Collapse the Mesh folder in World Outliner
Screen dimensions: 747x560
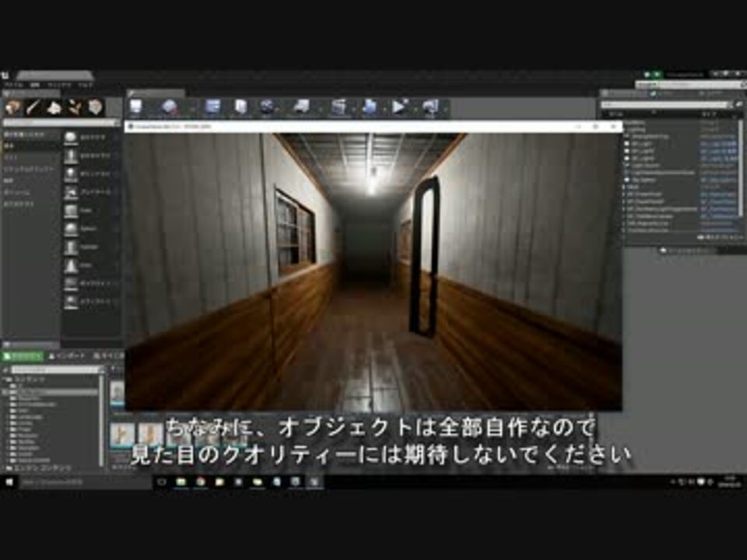pyautogui.click(x=625, y=187)
